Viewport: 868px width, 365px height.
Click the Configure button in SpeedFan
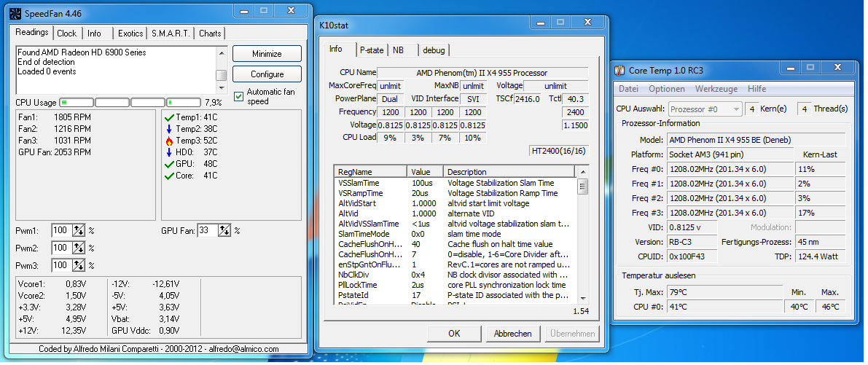(267, 74)
